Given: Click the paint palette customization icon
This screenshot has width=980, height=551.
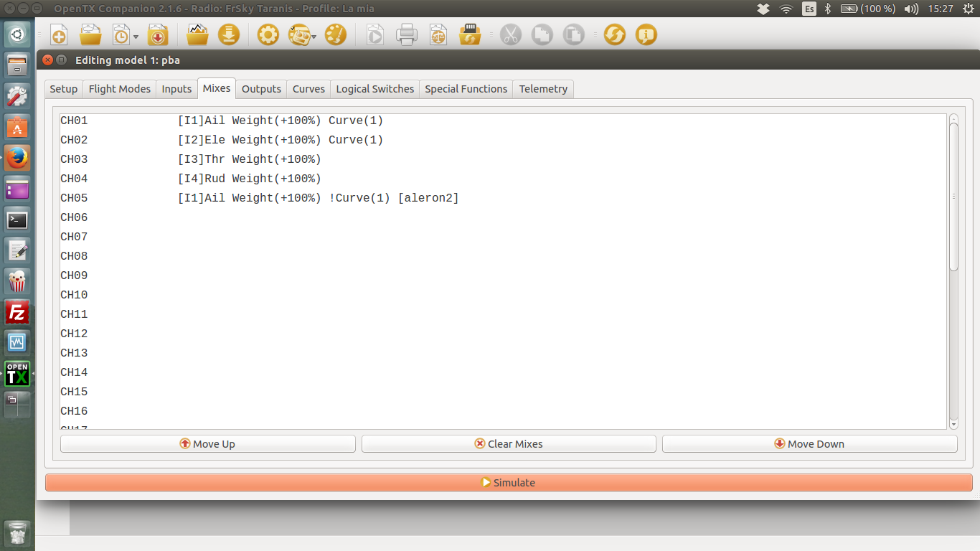Looking at the screenshot, I should click(335, 34).
